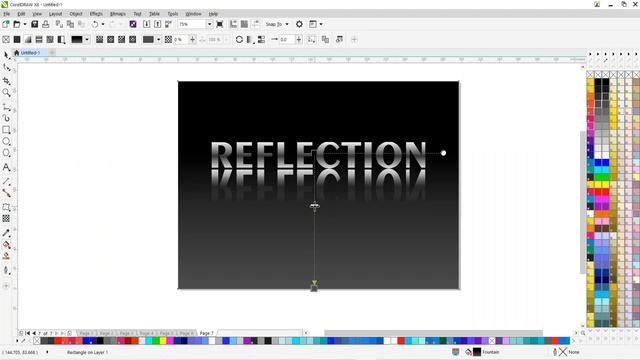Toggle Show Rulers in toolbar
The image size is (640, 360).
tap(233, 24)
